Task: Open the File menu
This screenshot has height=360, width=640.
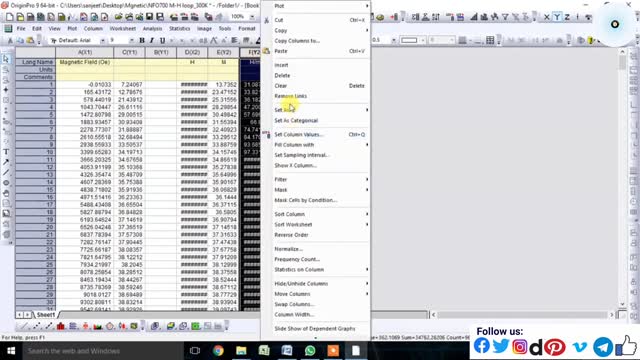Action: click(x=21, y=29)
